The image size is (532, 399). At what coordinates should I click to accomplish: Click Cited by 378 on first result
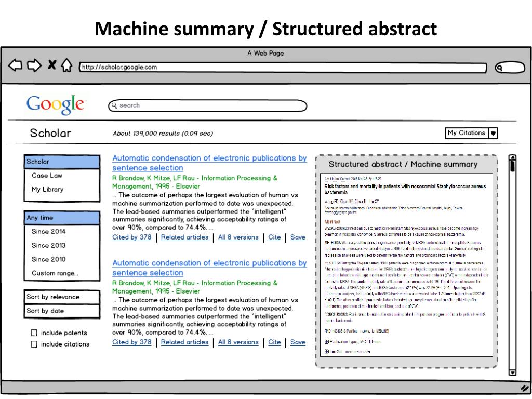click(x=131, y=237)
